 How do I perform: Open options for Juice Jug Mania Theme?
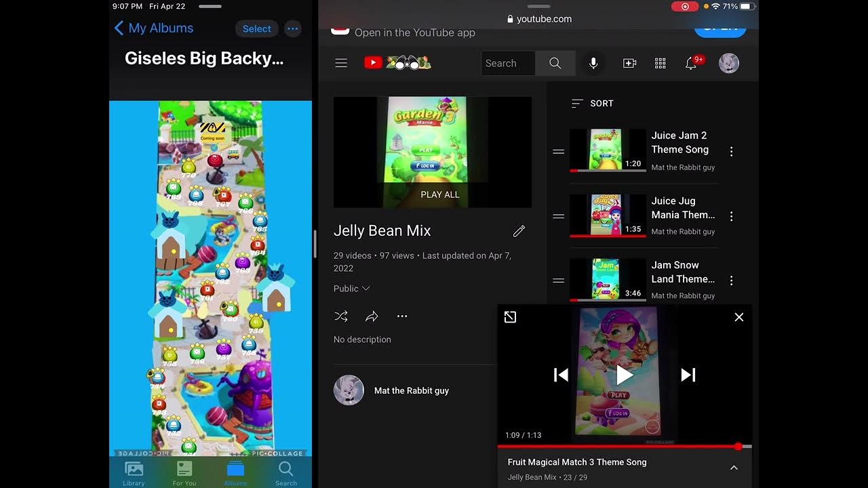[x=731, y=216]
